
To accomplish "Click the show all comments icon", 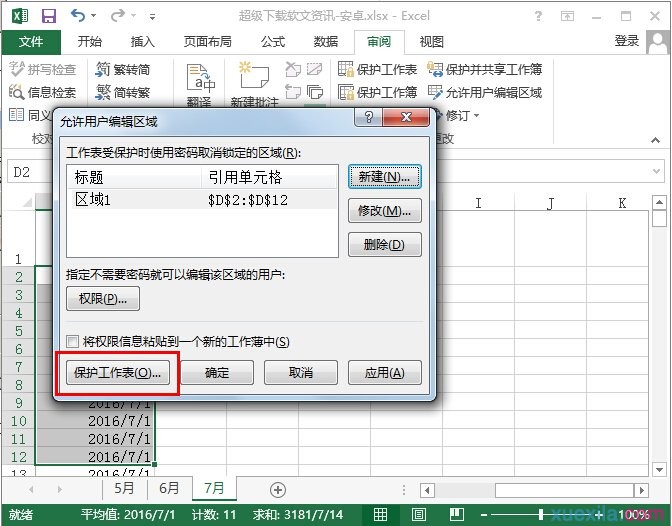I will (x=315, y=92).
